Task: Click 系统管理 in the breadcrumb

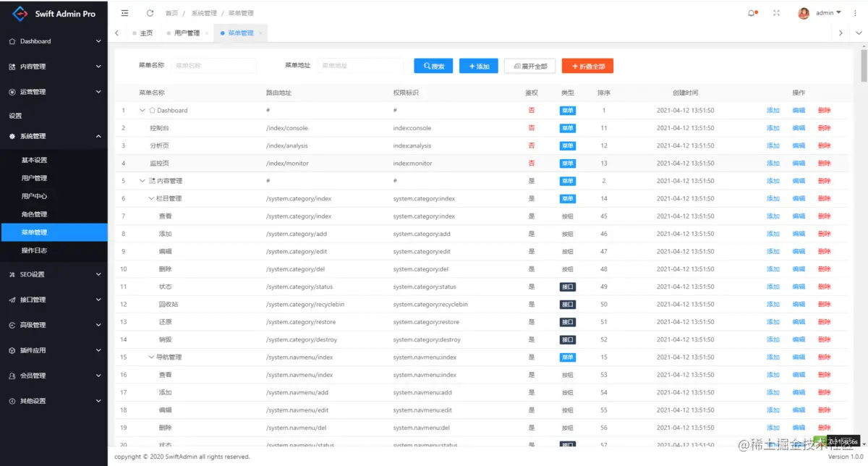Action: 204,13
